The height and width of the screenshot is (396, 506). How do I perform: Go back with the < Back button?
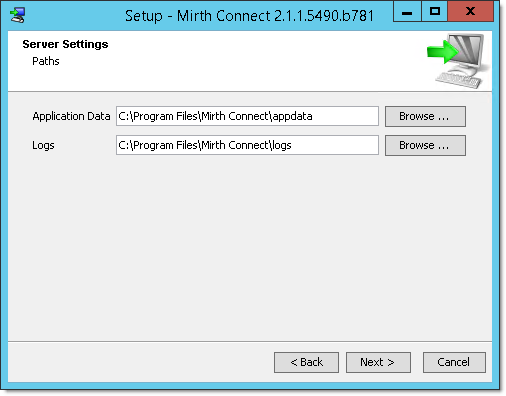click(x=306, y=362)
